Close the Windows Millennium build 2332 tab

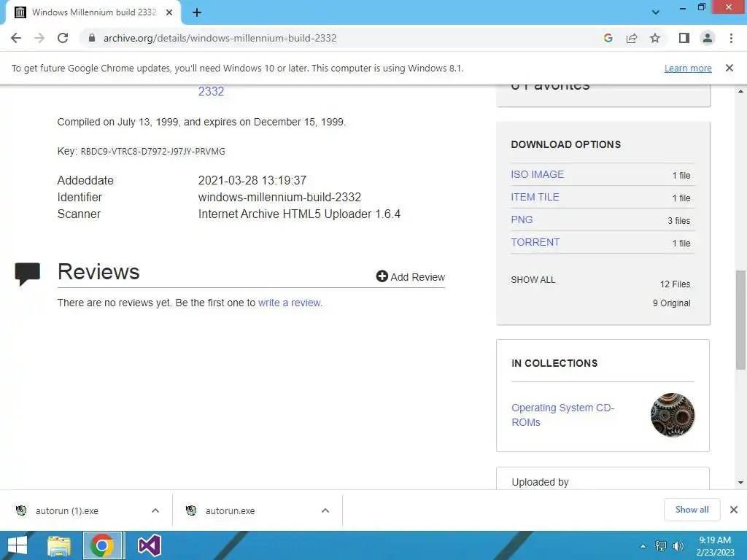(x=169, y=12)
